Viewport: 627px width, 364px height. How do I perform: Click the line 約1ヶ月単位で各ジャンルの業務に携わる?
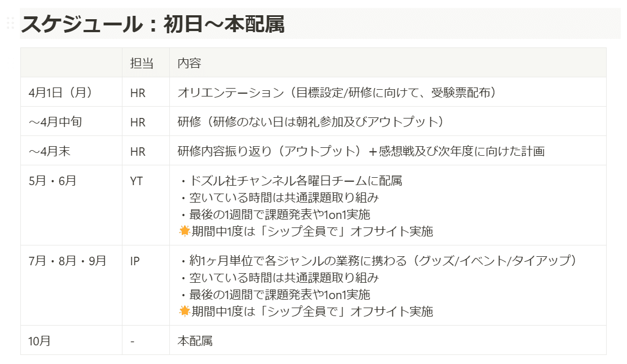click(x=299, y=261)
